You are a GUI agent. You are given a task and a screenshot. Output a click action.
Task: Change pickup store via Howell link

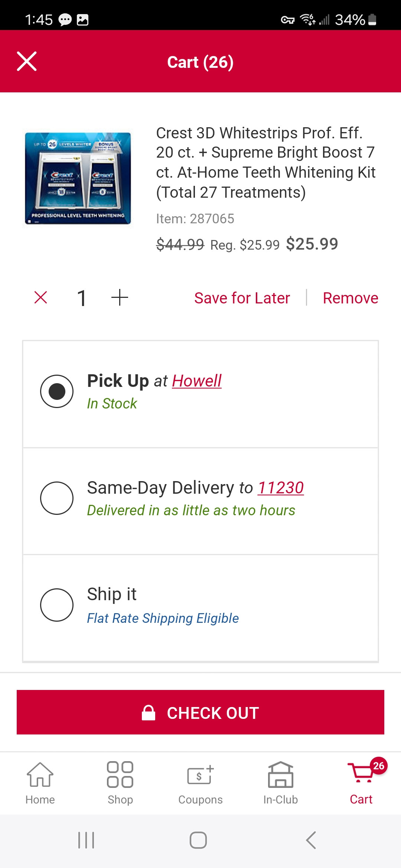point(197,381)
